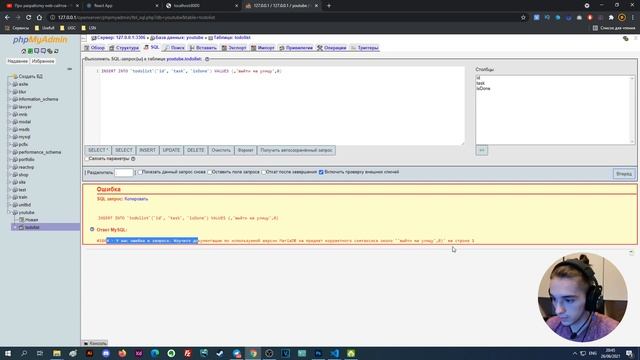Select 'isDone' in columns list
640x360 pixels.
point(483,89)
